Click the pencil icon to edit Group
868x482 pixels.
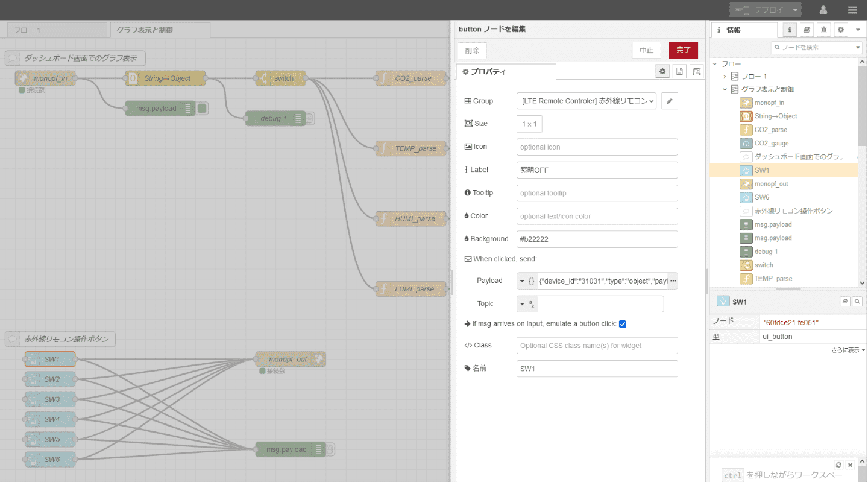pyautogui.click(x=670, y=101)
